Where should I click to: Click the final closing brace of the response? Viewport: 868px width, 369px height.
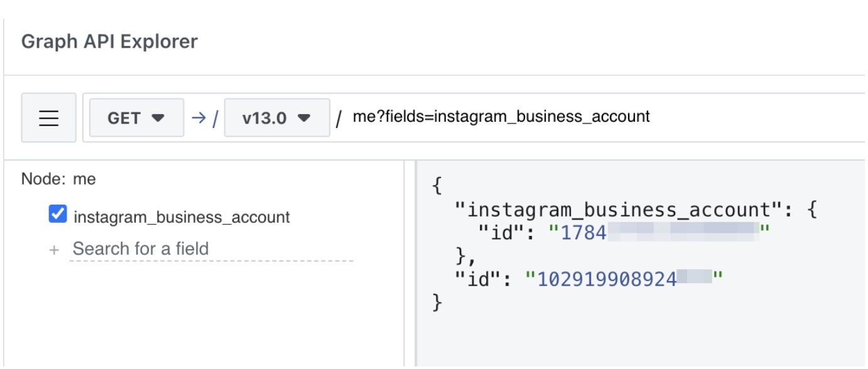[x=438, y=301]
